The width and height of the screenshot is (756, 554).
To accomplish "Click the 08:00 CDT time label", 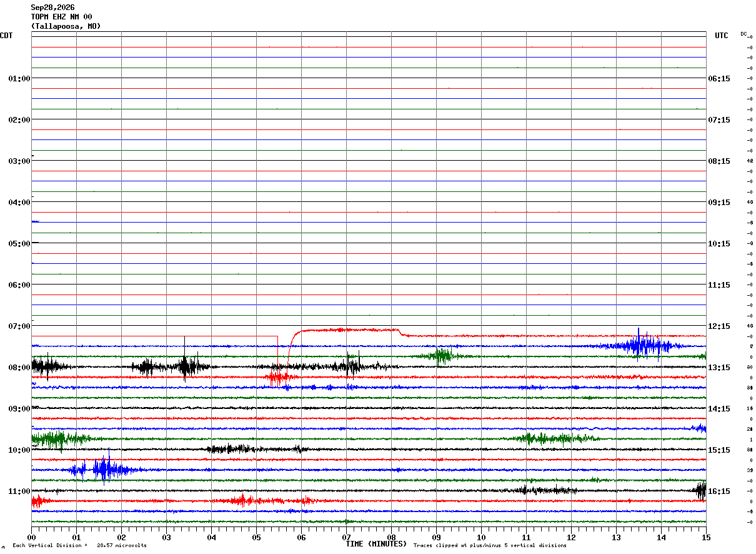I will tap(19, 368).
